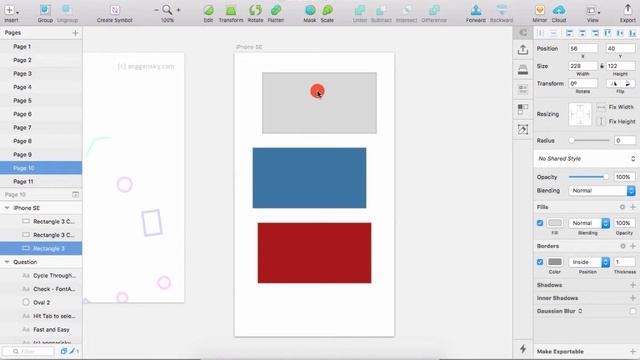Move layer Backward with toolbar icon
Image resolution: width=640 pixels, height=360 pixels.
click(x=502, y=10)
